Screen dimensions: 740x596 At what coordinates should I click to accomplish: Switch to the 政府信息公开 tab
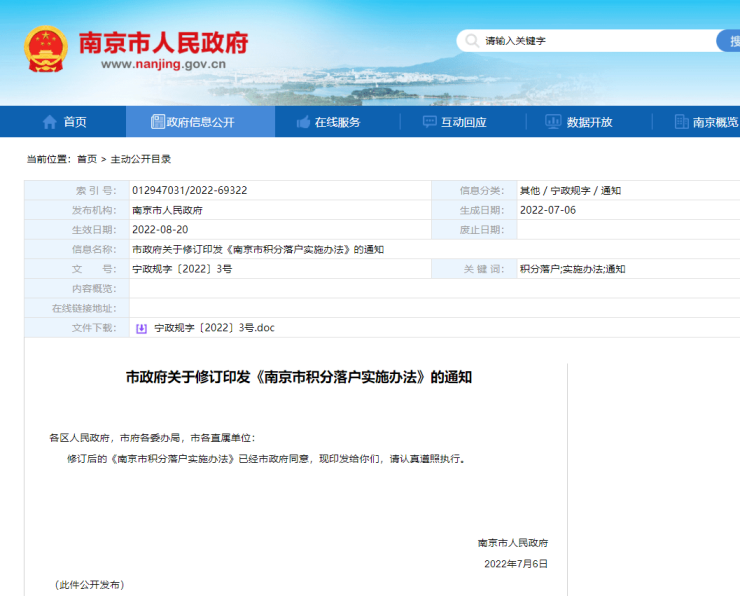tap(200, 122)
